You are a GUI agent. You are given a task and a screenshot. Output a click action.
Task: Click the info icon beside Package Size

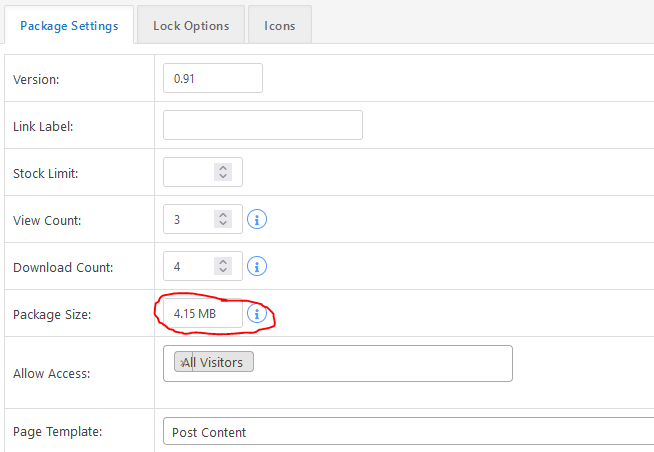tap(257, 314)
